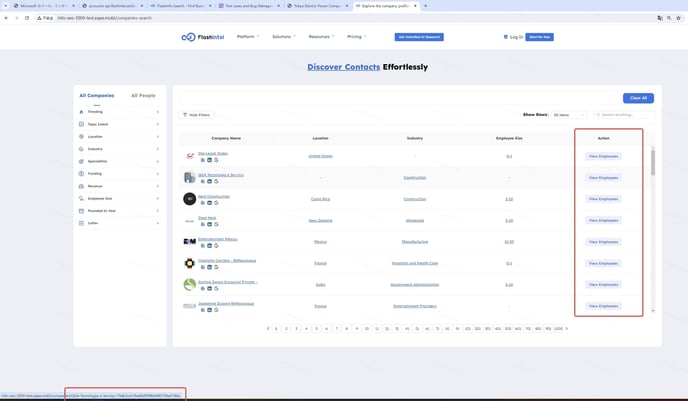Image resolution: width=688 pixels, height=401 pixels.
Task: Open LinkedIn icon in the Costa Rica row
Action: [209, 203]
